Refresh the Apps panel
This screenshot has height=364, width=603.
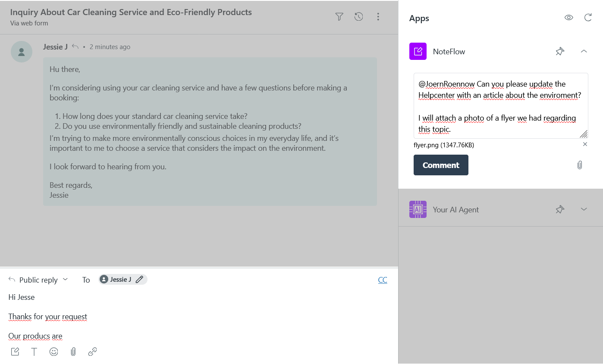point(588,17)
